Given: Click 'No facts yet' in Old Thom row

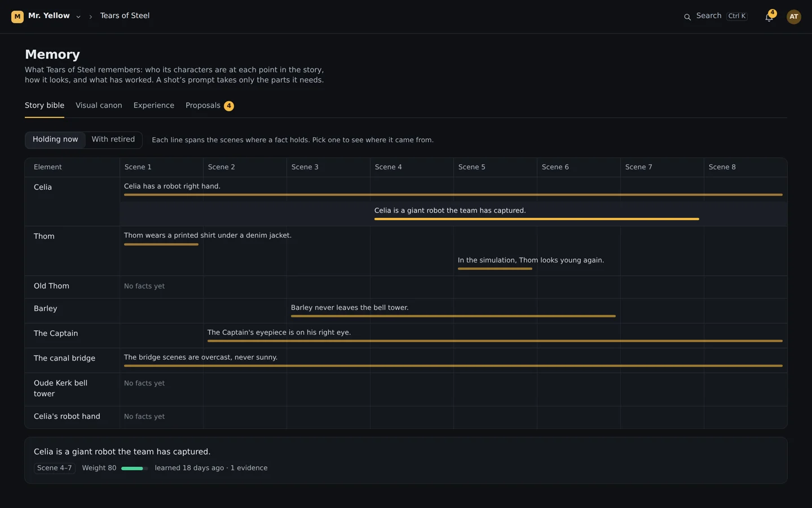Looking at the screenshot, I should point(144,286).
